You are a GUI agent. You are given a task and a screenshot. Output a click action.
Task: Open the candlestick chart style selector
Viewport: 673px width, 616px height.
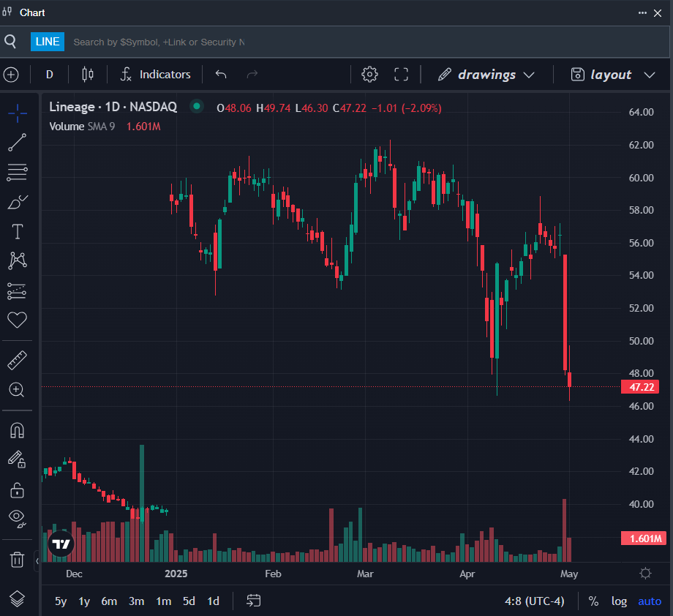[x=88, y=75]
